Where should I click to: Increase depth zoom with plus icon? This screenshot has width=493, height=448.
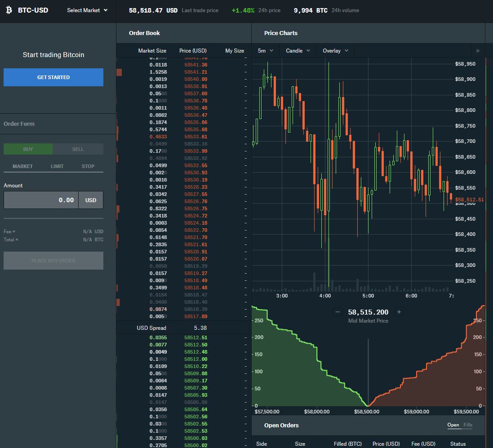click(x=399, y=312)
